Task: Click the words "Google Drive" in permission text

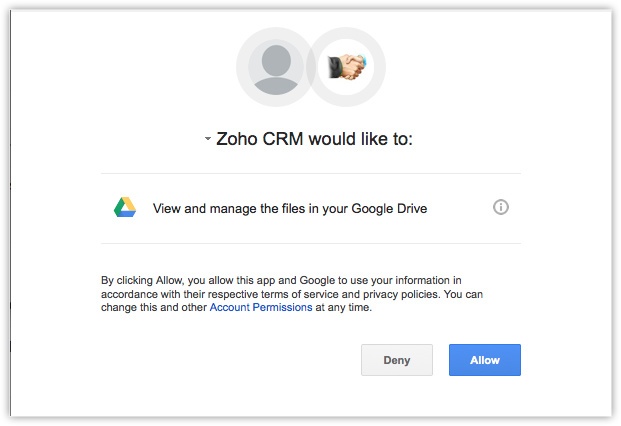Action: point(391,209)
